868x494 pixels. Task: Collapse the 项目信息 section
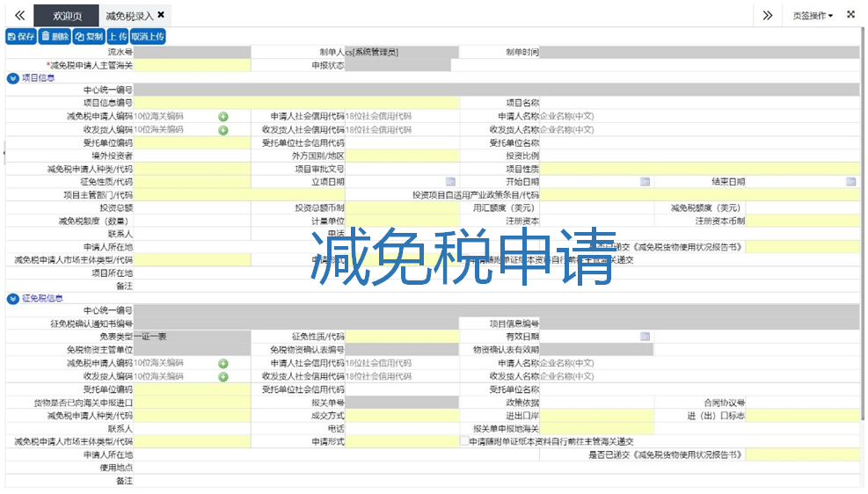12,78
